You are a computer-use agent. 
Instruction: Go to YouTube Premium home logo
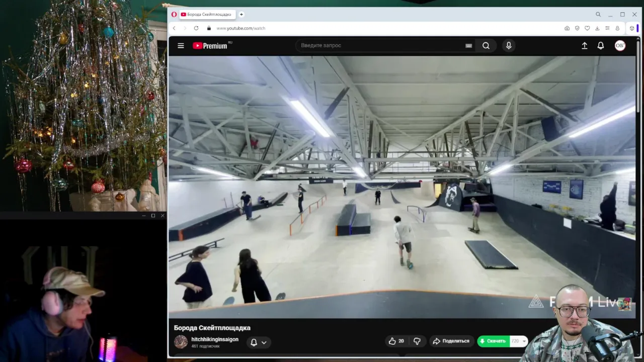212,46
